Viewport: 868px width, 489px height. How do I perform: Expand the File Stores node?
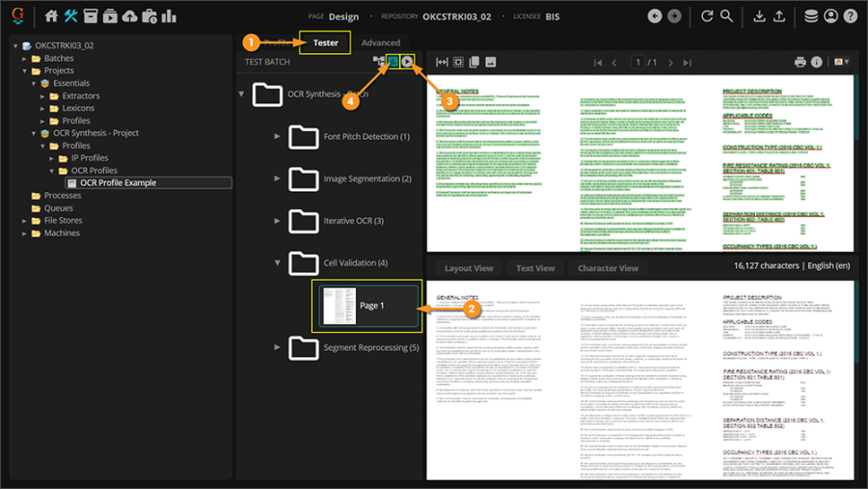24,221
